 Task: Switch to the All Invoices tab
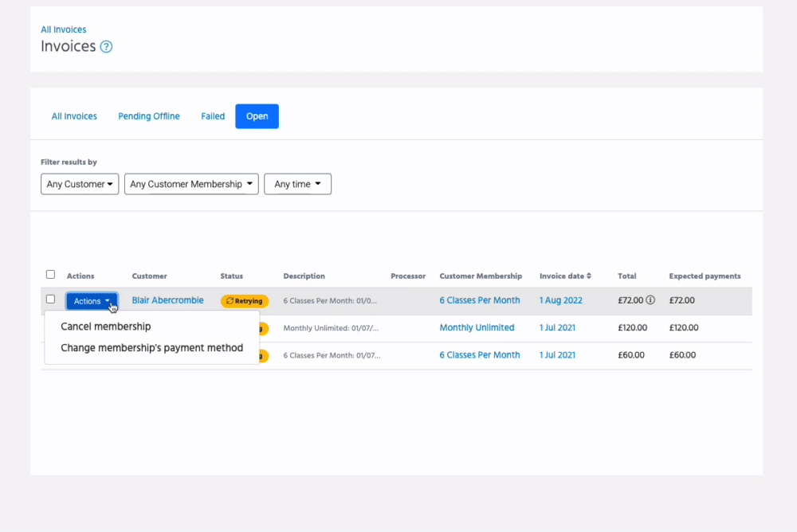(74, 116)
